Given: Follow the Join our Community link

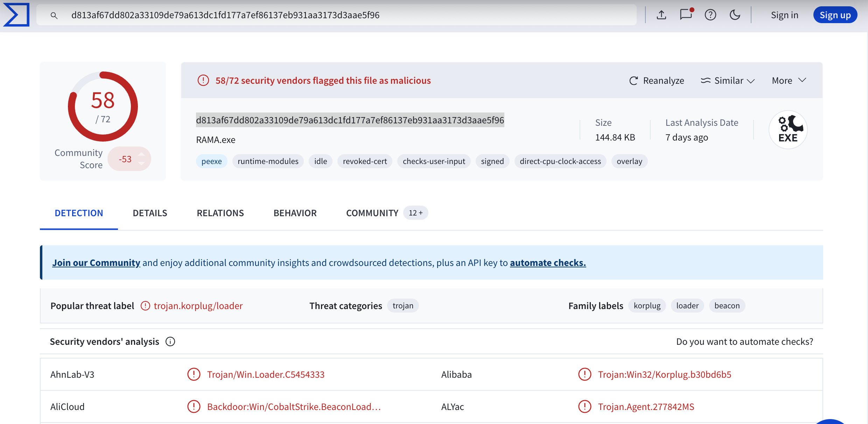Looking at the screenshot, I should pyautogui.click(x=96, y=262).
